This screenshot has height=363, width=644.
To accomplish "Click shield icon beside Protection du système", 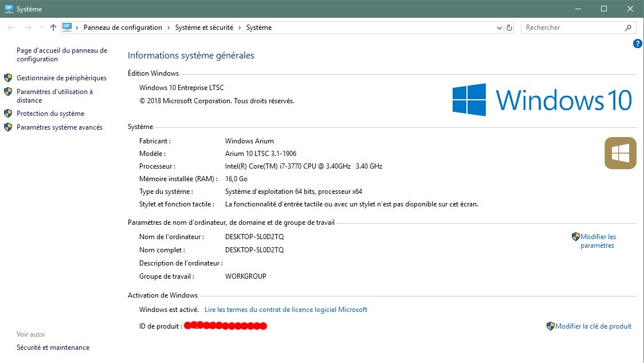I will (x=8, y=113).
